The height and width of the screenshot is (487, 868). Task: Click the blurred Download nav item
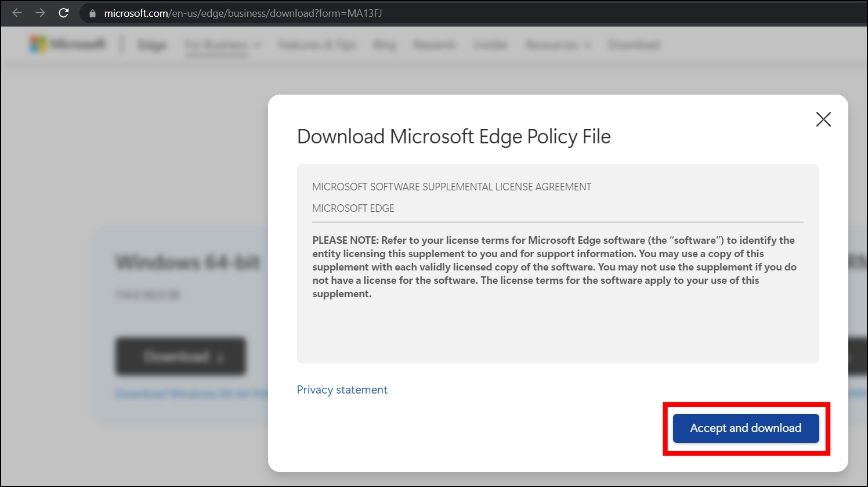[634, 45]
